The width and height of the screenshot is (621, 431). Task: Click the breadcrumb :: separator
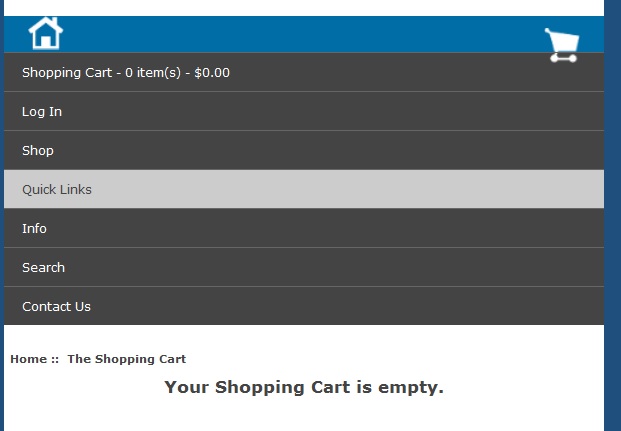[x=55, y=359]
